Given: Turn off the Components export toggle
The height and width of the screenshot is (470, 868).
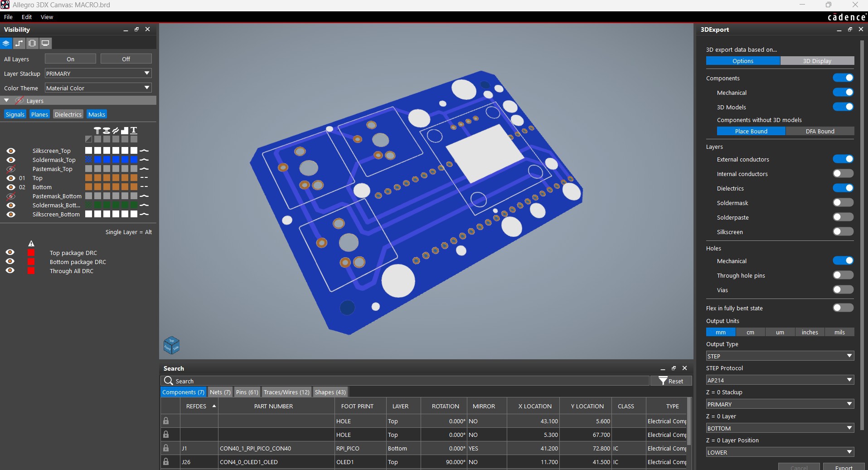Looking at the screenshot, I should (x=844, y=78).
